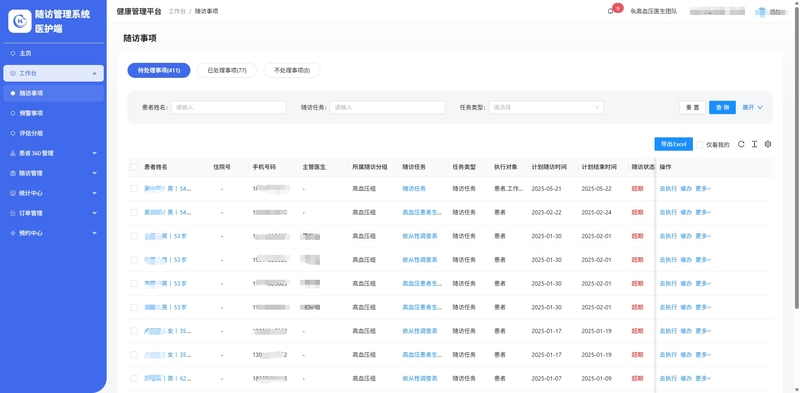The image size is (800, 393).
Task: Open 随访任务 link in 2025-05-21 row
Action: [x=414, y=188]
